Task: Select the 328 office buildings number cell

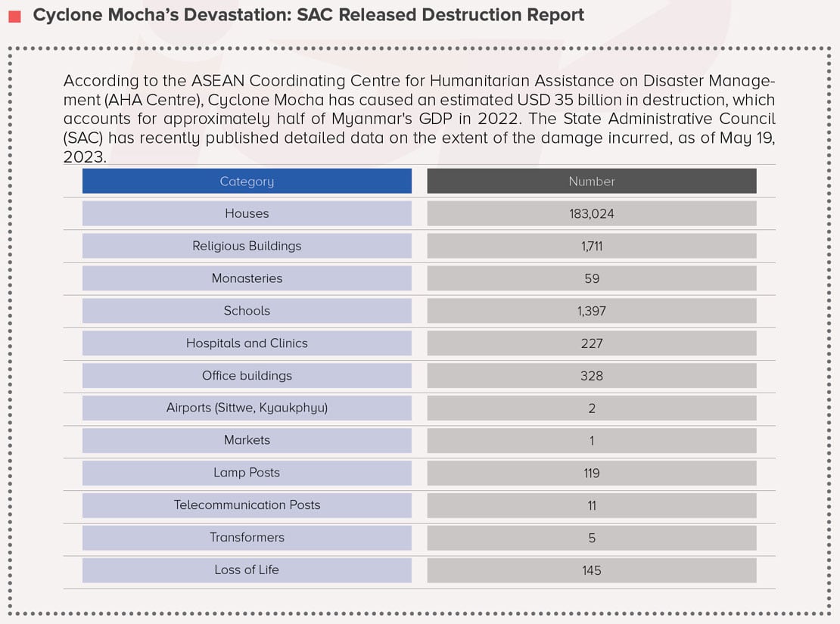Action: tap(591, 376)
